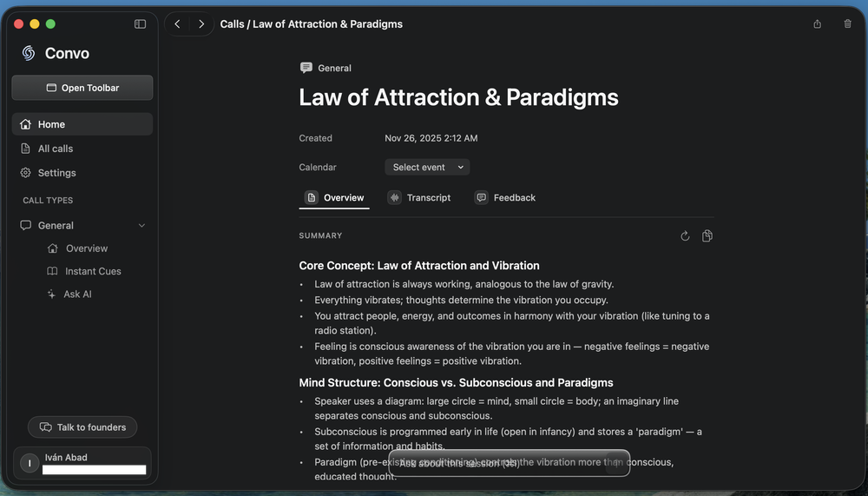Click the Home house icon in the sidebar
The width and height of the screenshot is (868, 496).
tap(25, 124)
